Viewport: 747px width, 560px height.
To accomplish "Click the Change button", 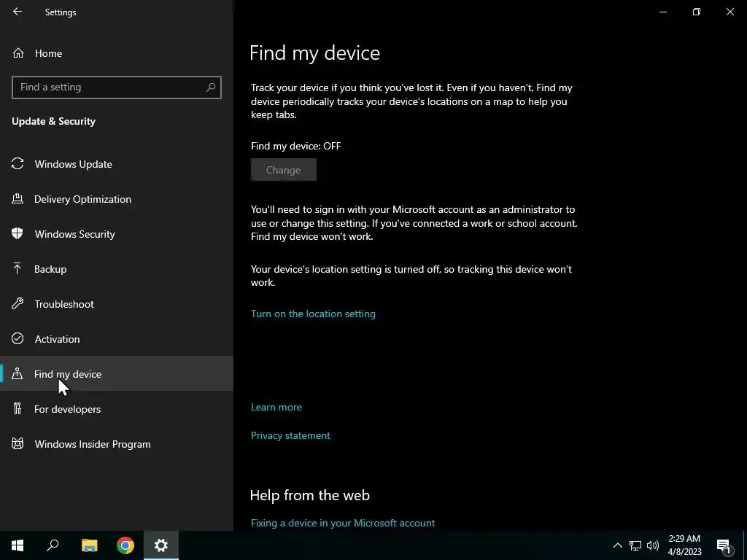I will (284, 170).
